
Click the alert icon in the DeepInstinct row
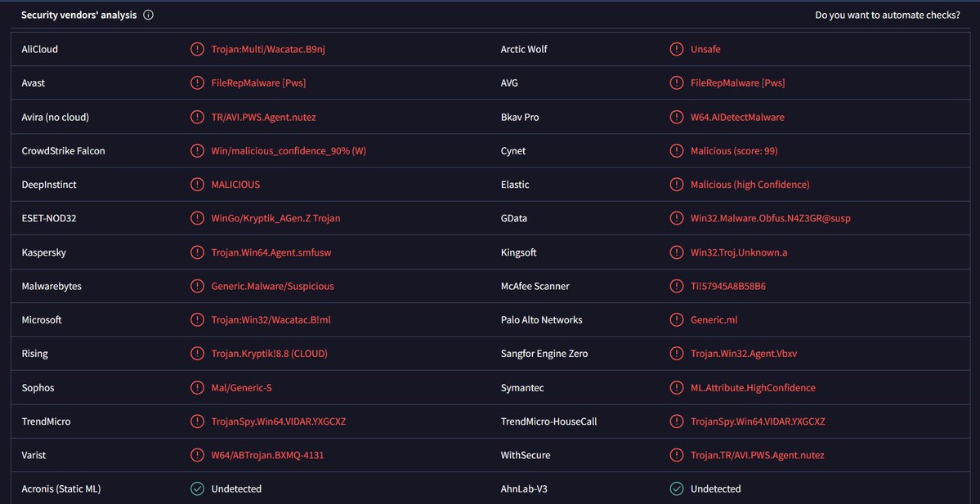click(197, 185)
